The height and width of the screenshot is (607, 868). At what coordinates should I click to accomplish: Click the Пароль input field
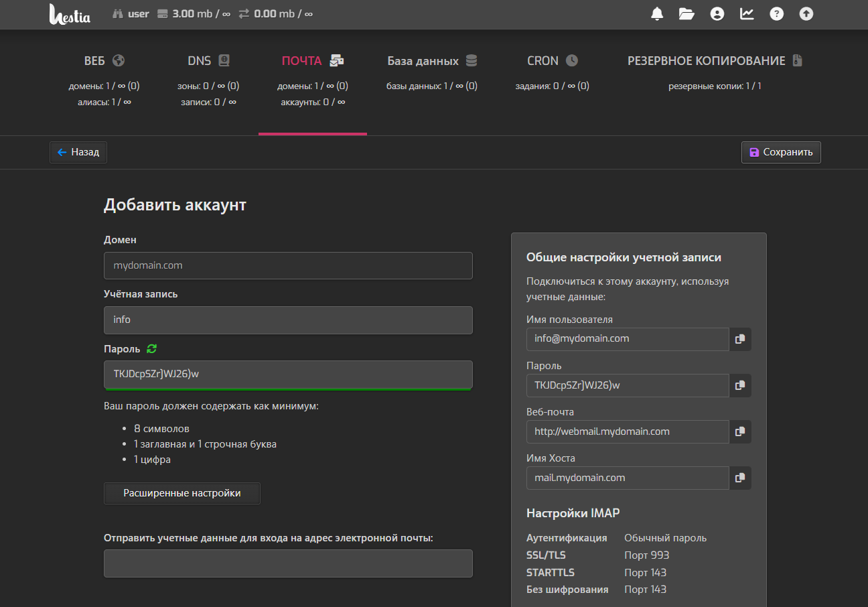(x=288, y=374)
